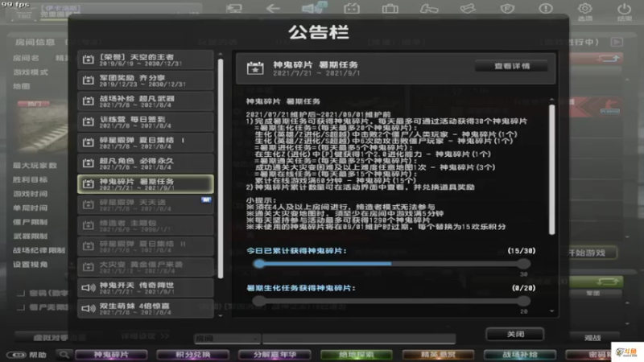The width and height of the screenshot is (644, 362).
Task: Click the detail panel scroll-down arrow
Action: point(551,311)
